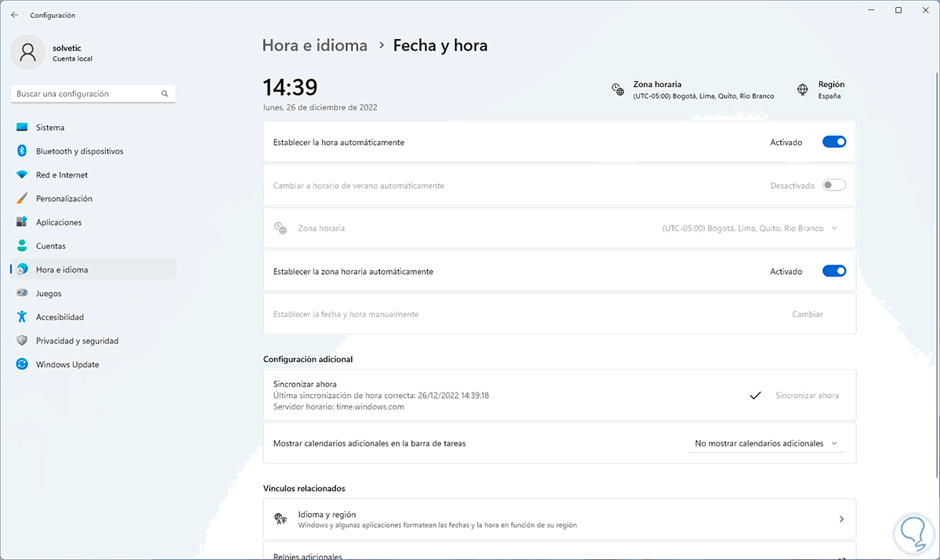
Task: Click the Red e Internet wifi icon
Action: [x=22, y=175]
